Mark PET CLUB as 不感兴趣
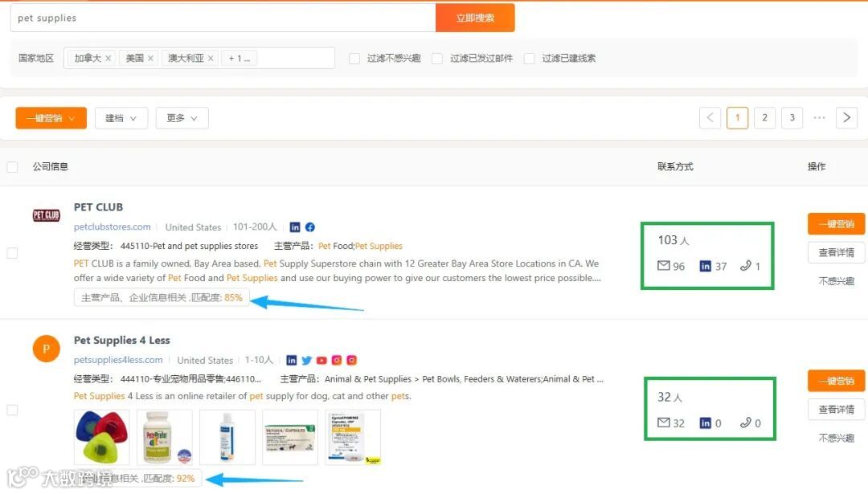The height and width of the screenshot is (494, 868). coord(836,281)
